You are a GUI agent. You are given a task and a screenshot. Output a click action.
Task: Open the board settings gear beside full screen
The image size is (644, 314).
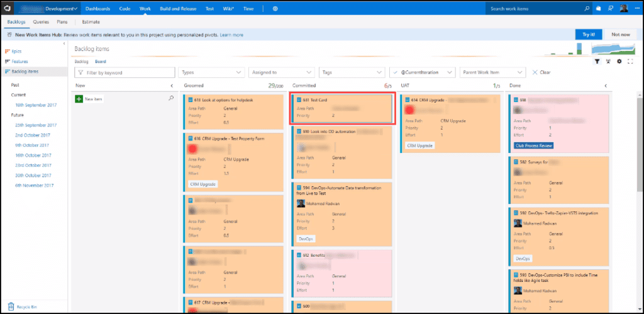(619, 61)
